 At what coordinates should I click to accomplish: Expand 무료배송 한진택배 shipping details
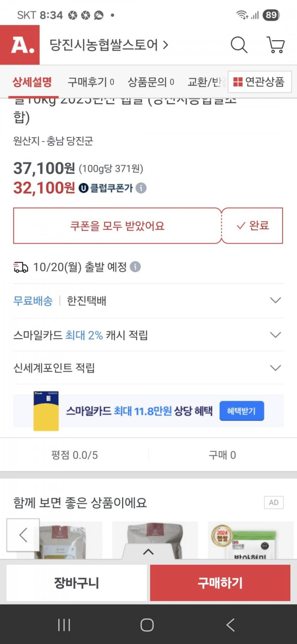(275, 300)
